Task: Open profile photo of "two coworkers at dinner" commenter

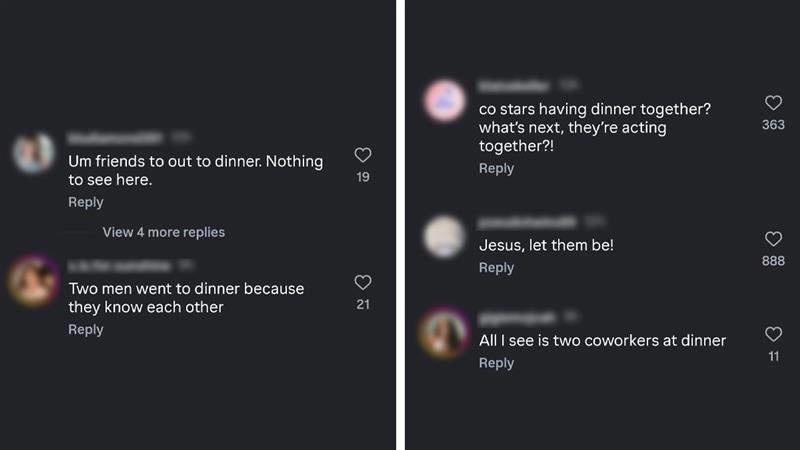Action: click(x=445, y=333)
